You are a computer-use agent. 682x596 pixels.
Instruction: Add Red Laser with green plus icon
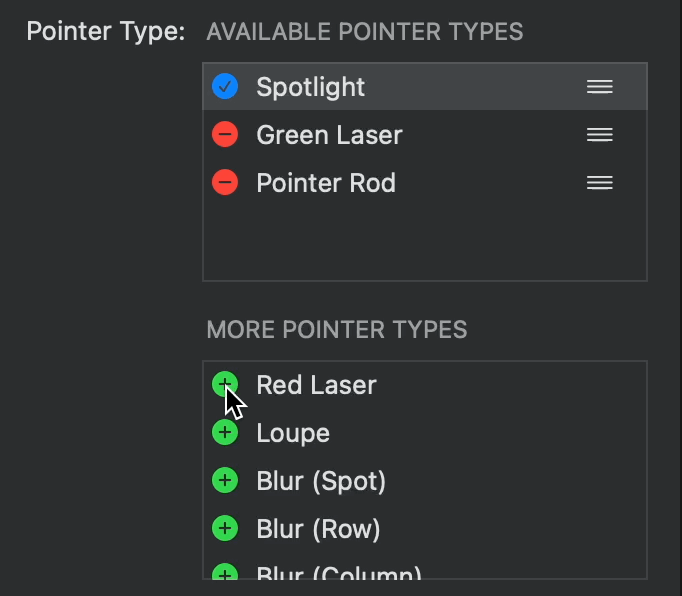(225, 384)
